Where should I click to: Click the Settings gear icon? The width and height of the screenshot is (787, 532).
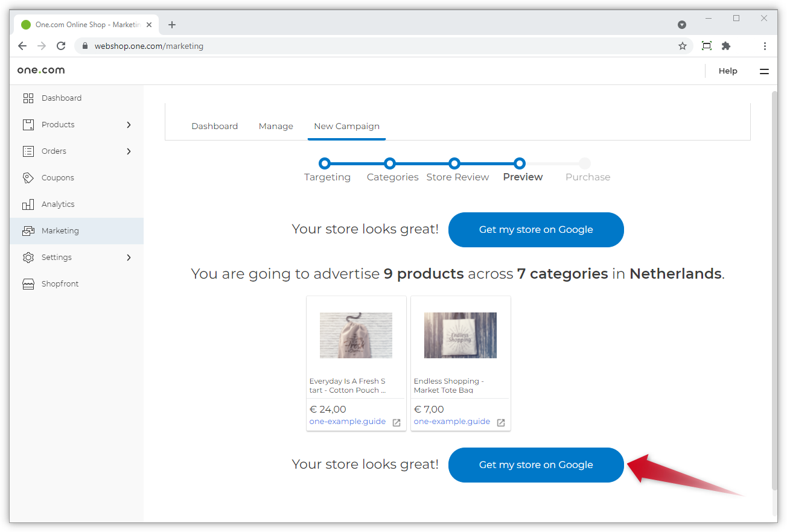click(28, 258)
